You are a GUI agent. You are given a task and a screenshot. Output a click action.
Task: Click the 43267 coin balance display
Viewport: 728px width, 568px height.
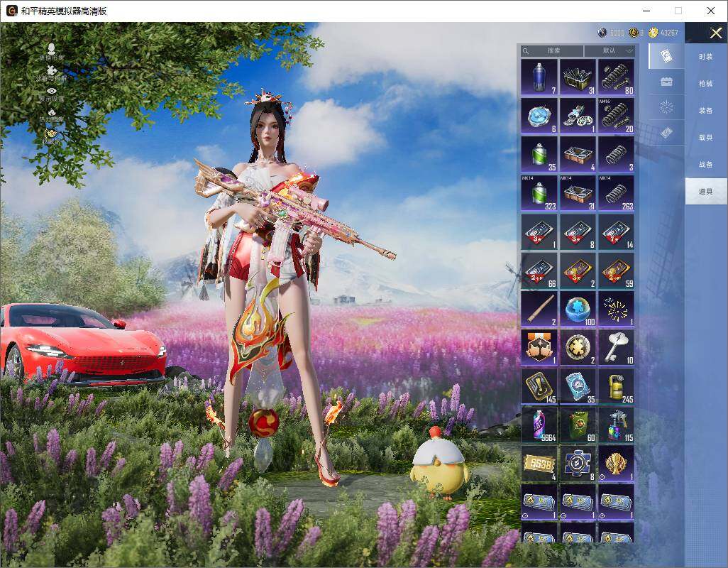click(x=671, y=33)
